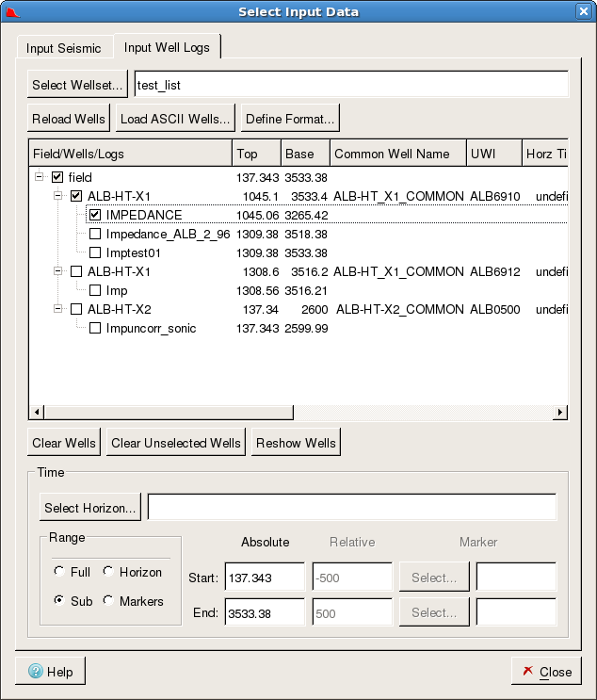Click the Common Well Name column header
This screenshot has height=700, width=597.
[x=398, y=154]
